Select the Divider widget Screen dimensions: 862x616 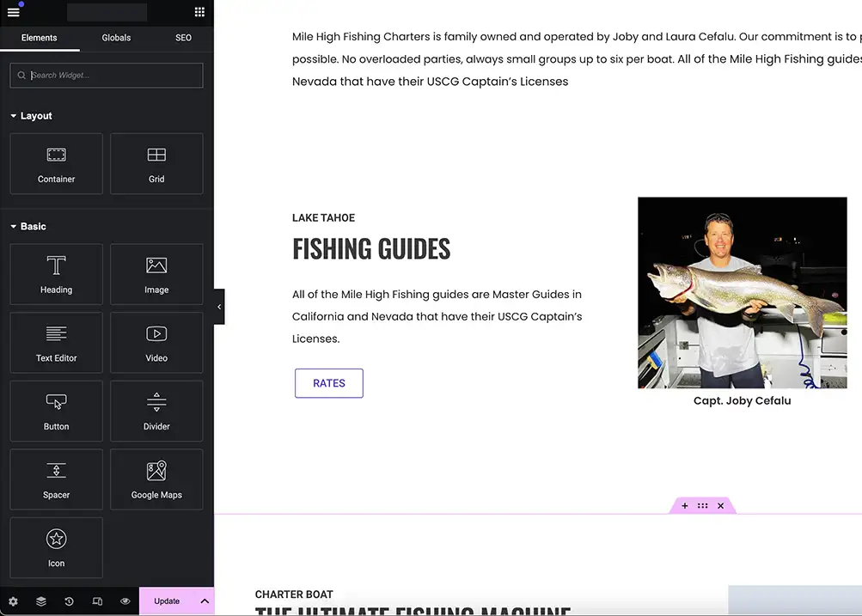point(156,411)
